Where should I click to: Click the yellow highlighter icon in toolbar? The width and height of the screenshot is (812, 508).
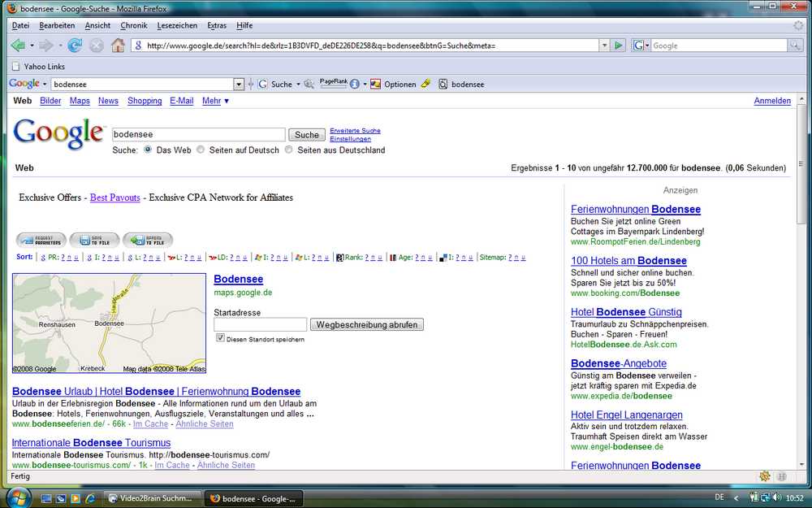tap(425, 84)
